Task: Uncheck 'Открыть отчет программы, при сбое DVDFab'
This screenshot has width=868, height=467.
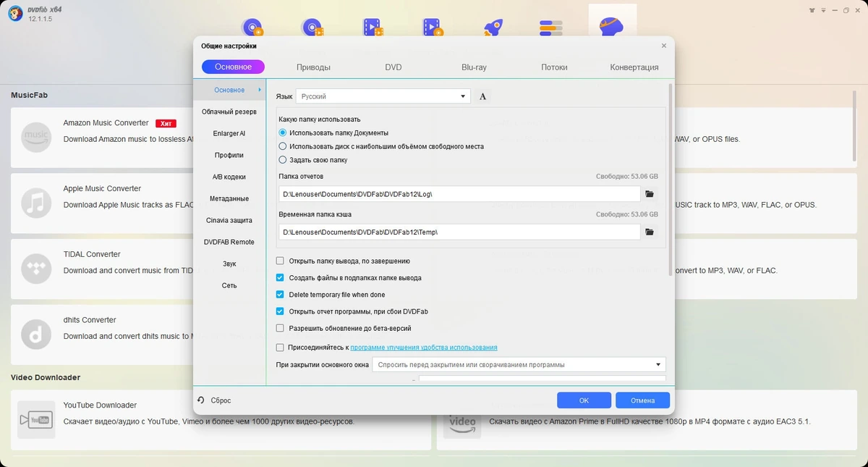Action: 280,311
